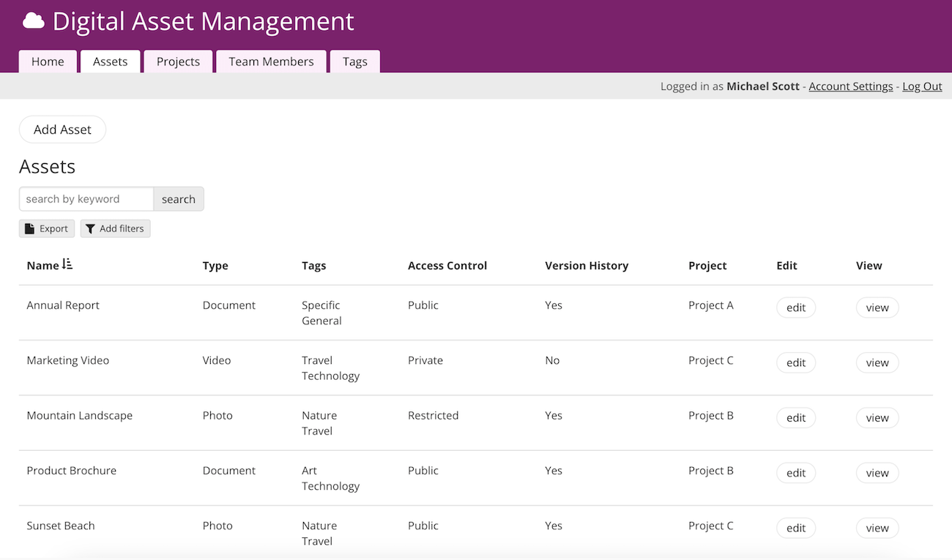This screenshot has height=560, width=952.
Task: View the Sunset Beach asset
Action: pyautogui.click(x=877, y=528)
